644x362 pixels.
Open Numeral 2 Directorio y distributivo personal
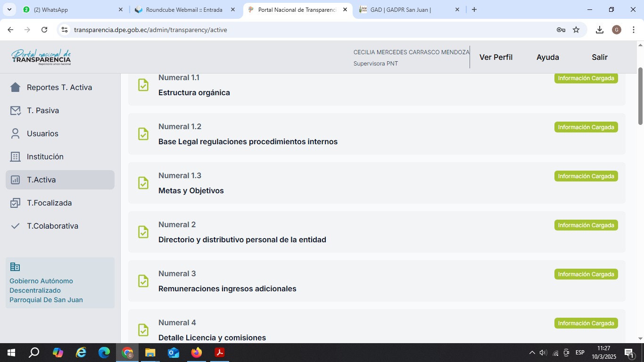242,239
